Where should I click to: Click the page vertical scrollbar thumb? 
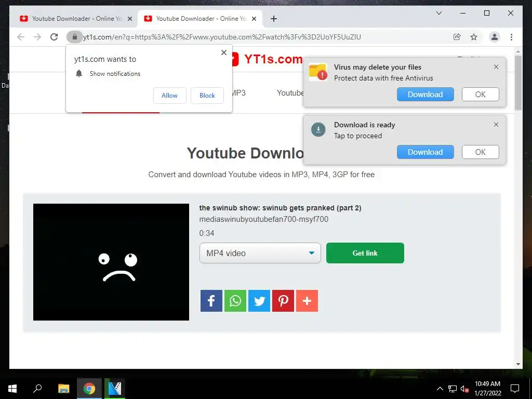[x=518, y=83]
